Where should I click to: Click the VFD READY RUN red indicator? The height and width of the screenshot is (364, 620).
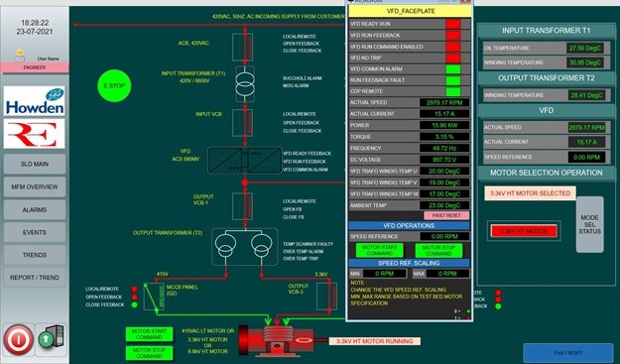[453, 24]
